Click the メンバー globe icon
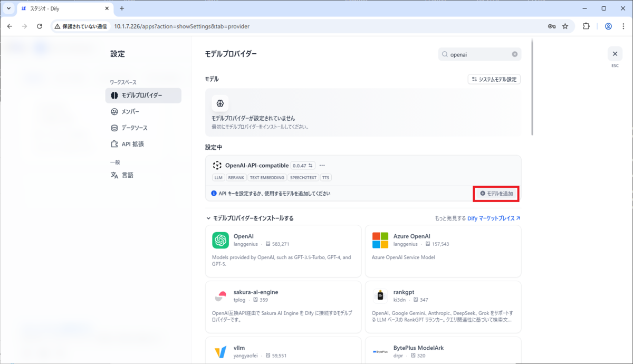The width and height of the screenshot is (633, 364). (114, 112)
